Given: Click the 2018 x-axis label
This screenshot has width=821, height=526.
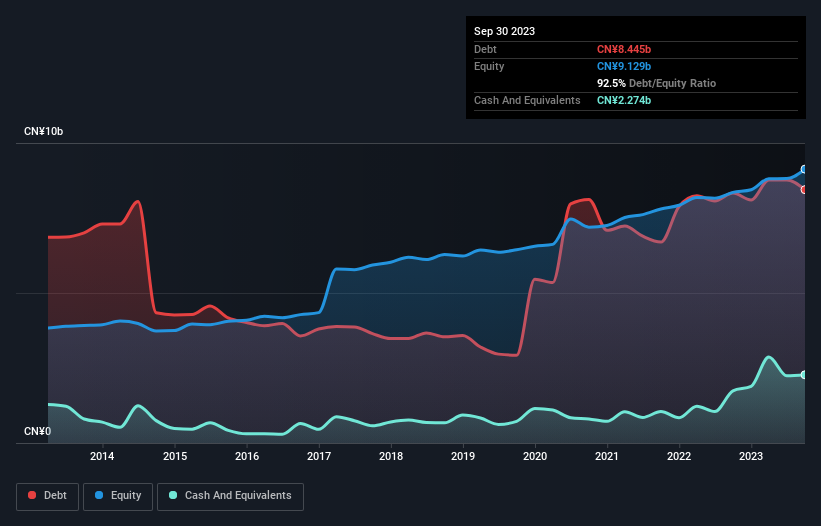Looking at the screenshot, I should 391,456.
